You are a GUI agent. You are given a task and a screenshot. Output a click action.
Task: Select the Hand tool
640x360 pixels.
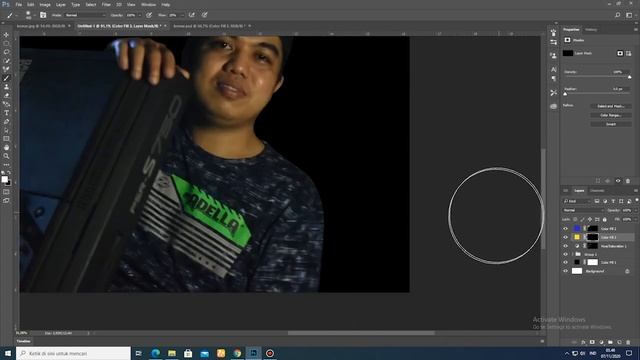[6, 147]
